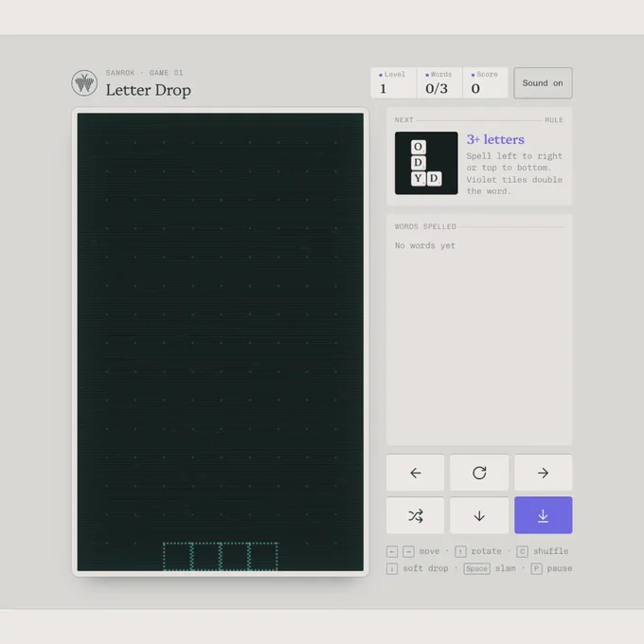The image size is (644, 644).
Task: Click the Y tile in next preview
Action: pos(418,178)
